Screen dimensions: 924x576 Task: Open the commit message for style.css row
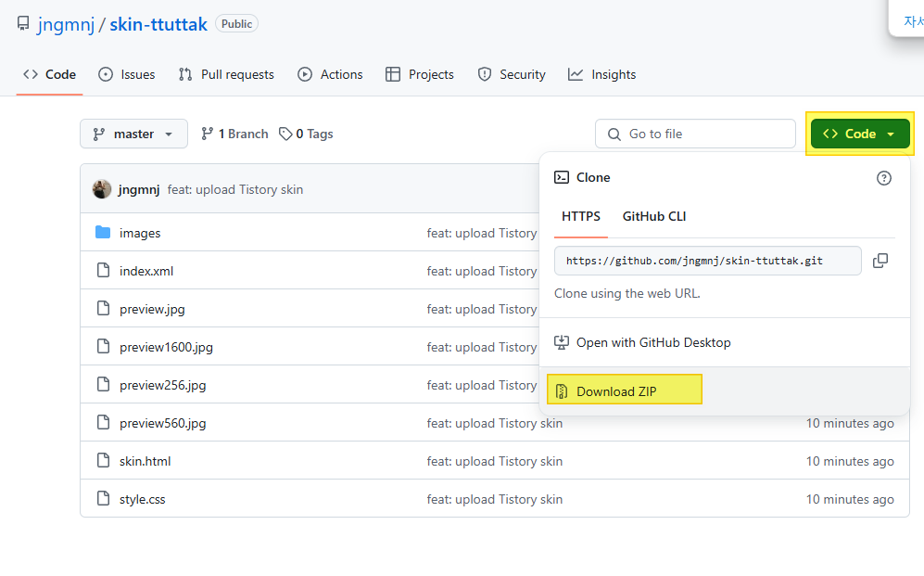point(494,499)
